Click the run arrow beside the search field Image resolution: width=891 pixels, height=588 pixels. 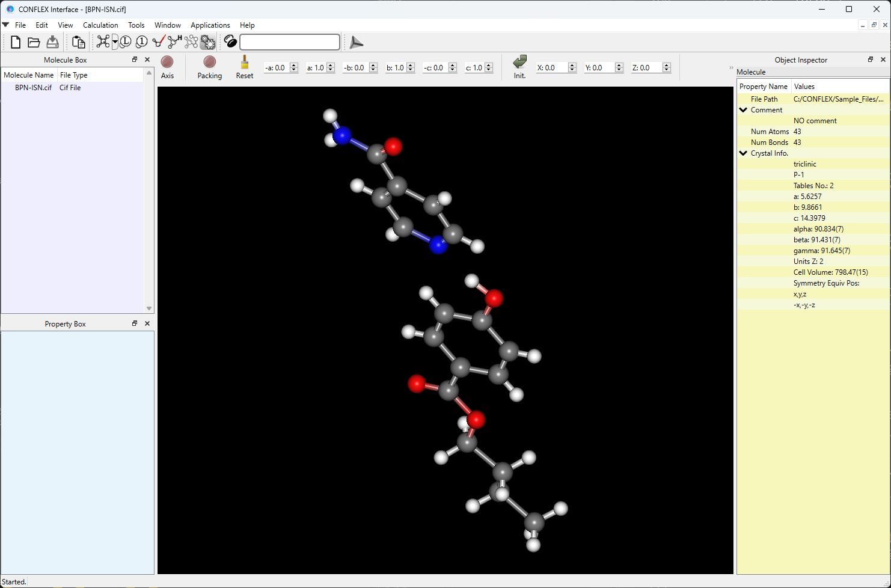click(356, 42)
